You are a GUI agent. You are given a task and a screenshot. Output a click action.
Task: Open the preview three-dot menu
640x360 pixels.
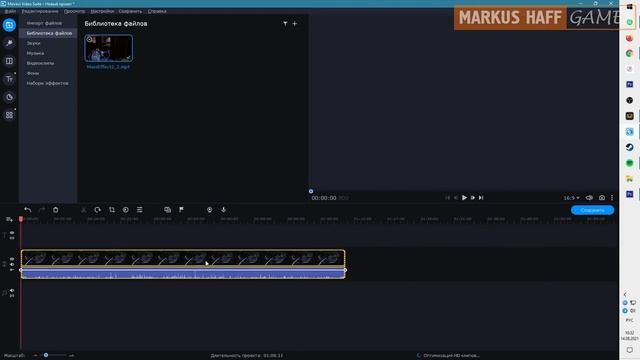(612, 198)
